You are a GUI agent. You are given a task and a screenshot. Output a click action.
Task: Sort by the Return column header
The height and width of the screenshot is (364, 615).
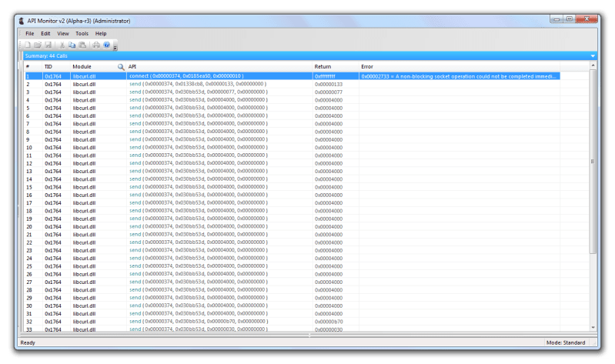click(x=336, y=67)
